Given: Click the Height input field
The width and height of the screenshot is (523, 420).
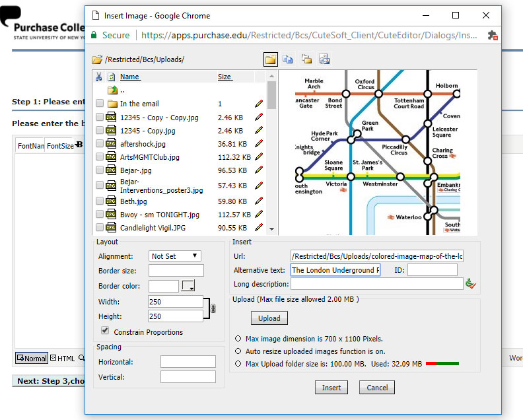Looking at the screenshot, I should (x=176, y=316).
